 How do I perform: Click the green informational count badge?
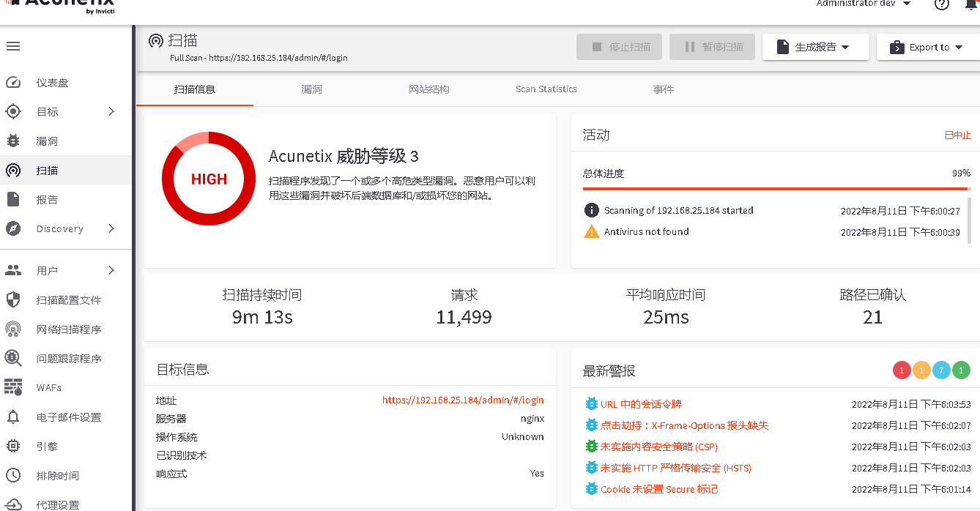tap(961, 370)
